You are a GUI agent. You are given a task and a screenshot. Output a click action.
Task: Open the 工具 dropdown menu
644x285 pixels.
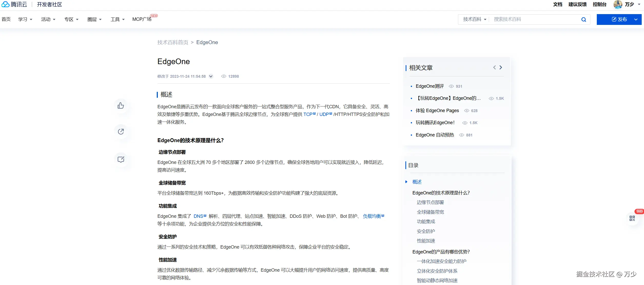tap(118, 19)
